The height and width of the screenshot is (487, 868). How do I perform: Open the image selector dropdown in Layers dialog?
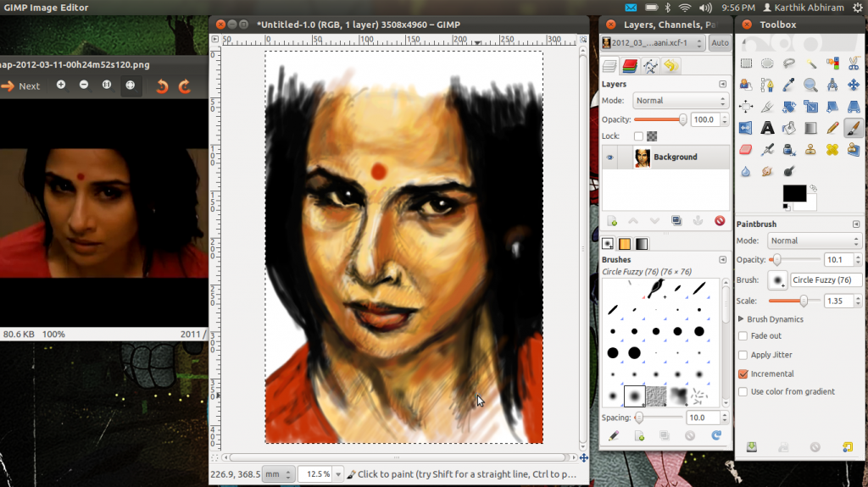[x=653, y=42]
